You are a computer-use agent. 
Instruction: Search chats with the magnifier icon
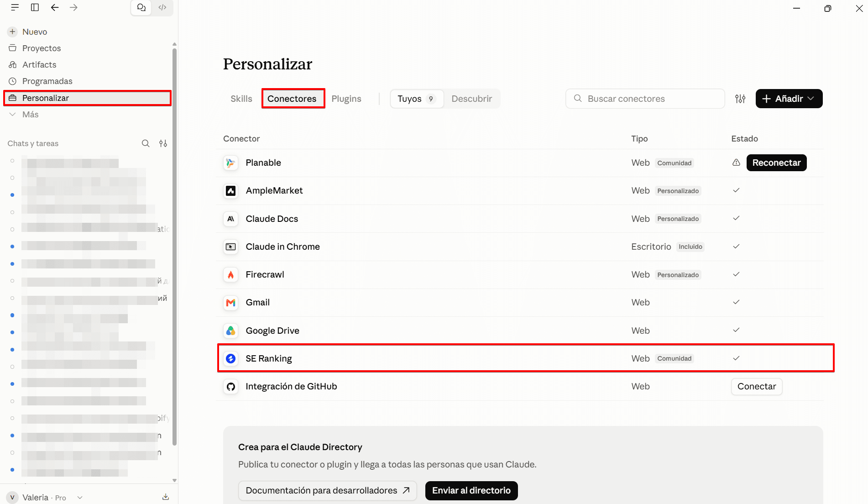click(x=146, y=143)
